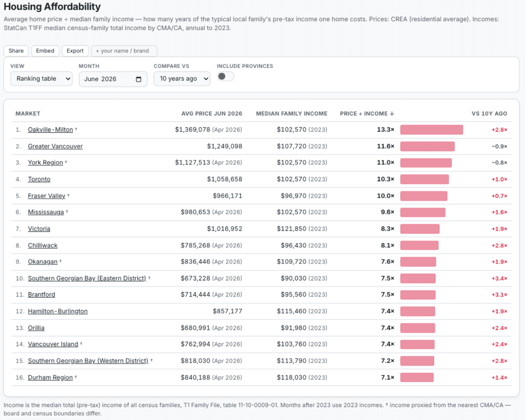Open the Export option

coord(75,51)
